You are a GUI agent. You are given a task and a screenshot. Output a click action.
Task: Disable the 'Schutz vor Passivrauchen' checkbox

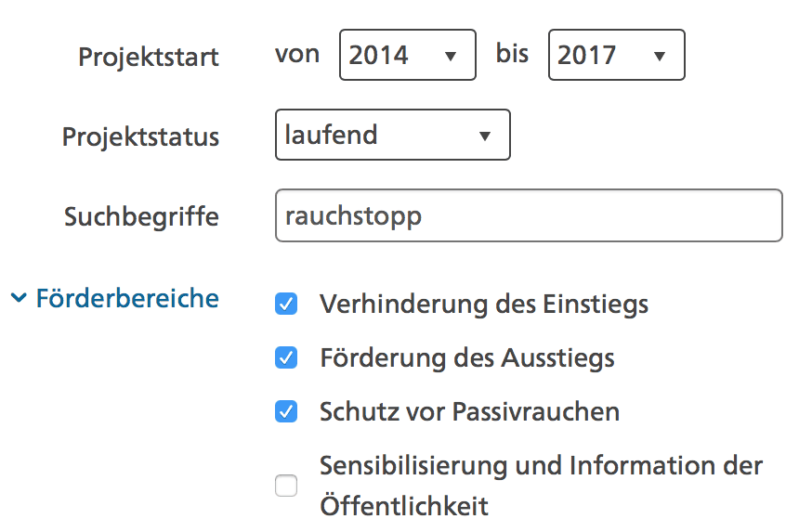287,411
